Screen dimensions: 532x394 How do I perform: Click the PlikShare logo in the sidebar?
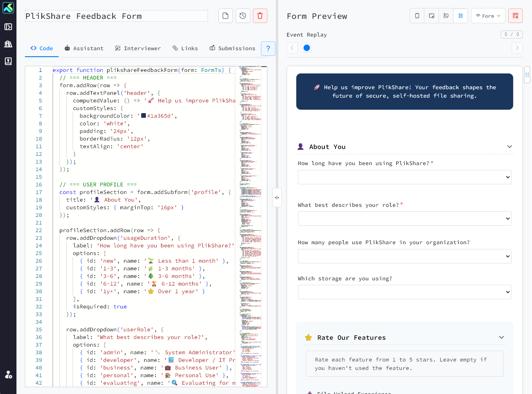coord(8,8)
